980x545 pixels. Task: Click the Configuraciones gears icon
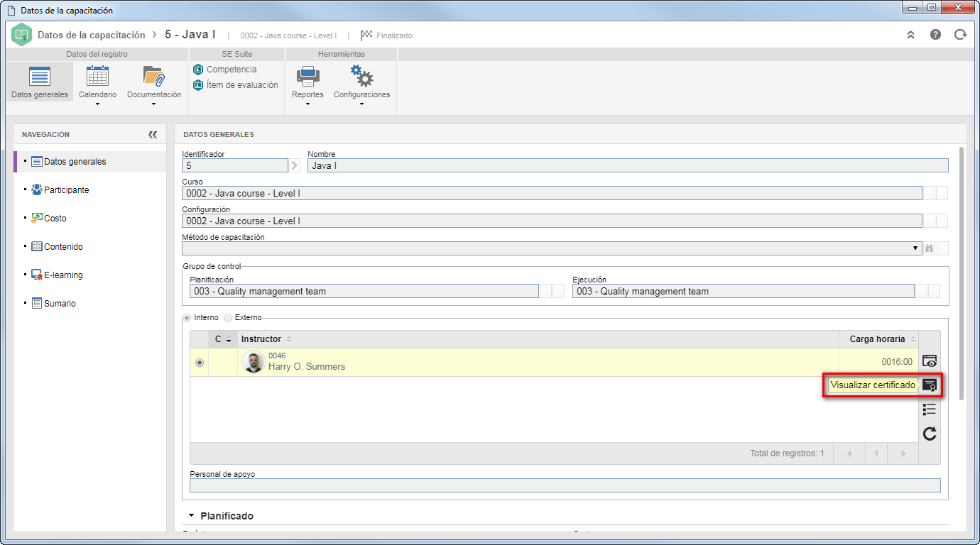(x=361, y=76)
